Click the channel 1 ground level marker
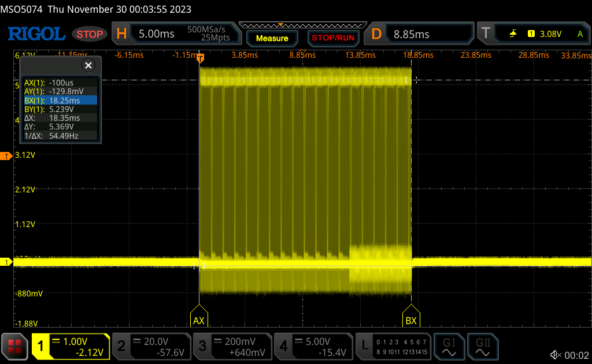 click(6, 262)
